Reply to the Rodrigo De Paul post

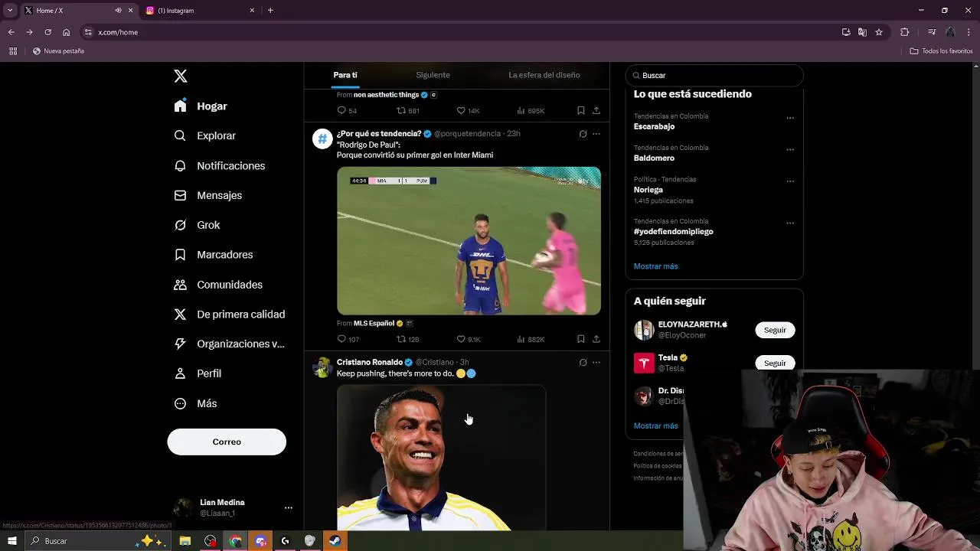click(x=341, y=339)
